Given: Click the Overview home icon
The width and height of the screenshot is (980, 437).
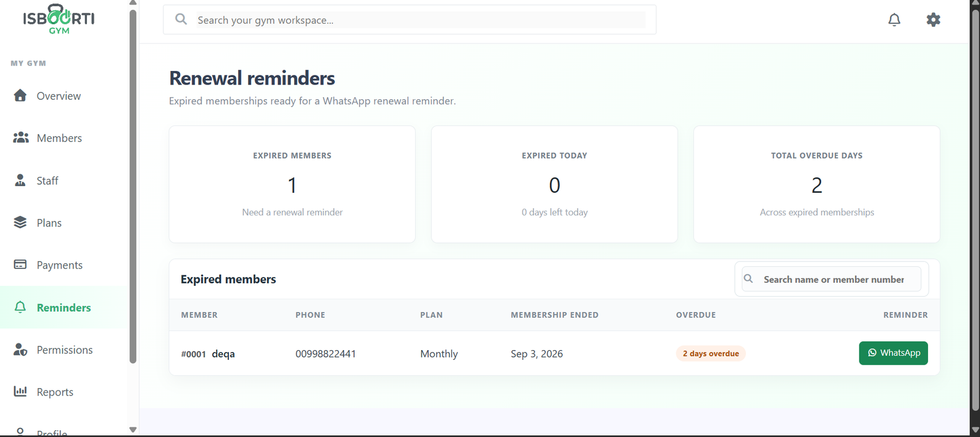Looking at the screenshot, I should 20,95.
